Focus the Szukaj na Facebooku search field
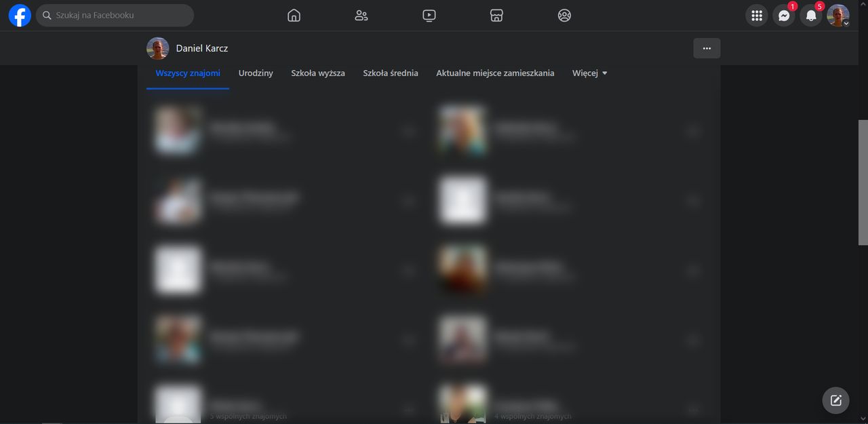 115,15
